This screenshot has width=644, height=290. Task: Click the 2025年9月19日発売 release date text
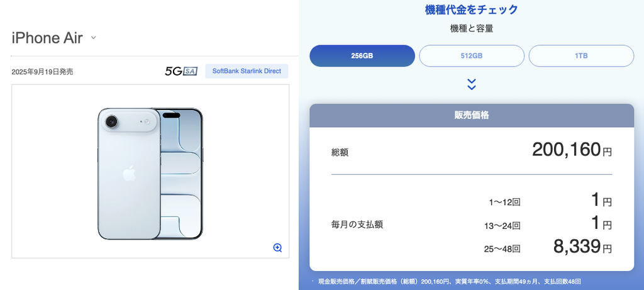click(42, 72)
